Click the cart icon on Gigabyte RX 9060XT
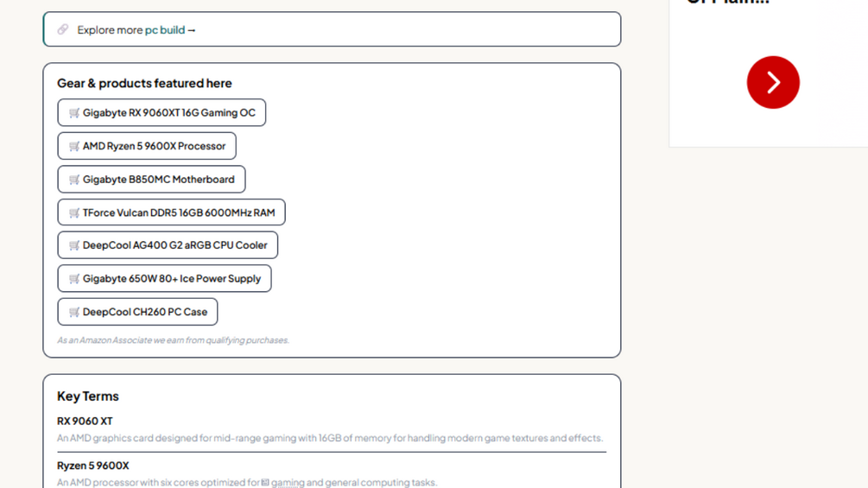 pos(74,113)
